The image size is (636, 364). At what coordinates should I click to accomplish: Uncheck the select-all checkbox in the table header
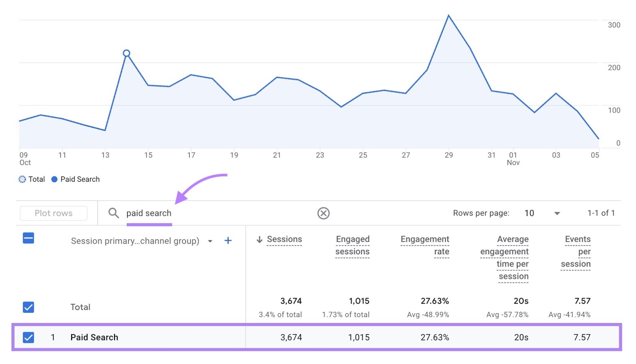pyautogui.click(x=28, y=238)
